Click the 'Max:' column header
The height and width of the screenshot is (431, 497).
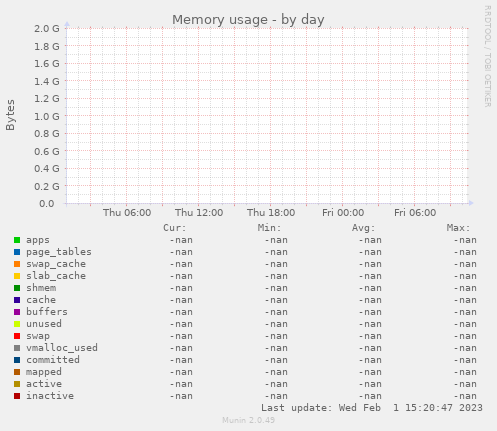click(458, 228)
